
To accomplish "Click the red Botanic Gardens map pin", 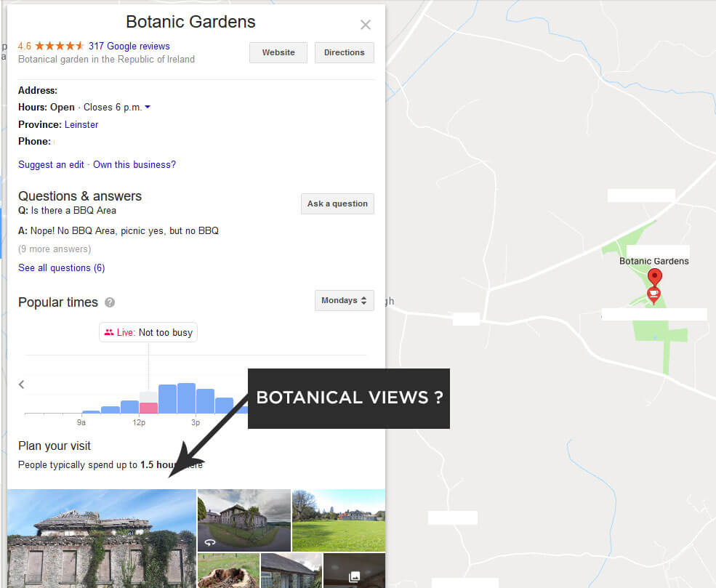I will tap(655, 277).
